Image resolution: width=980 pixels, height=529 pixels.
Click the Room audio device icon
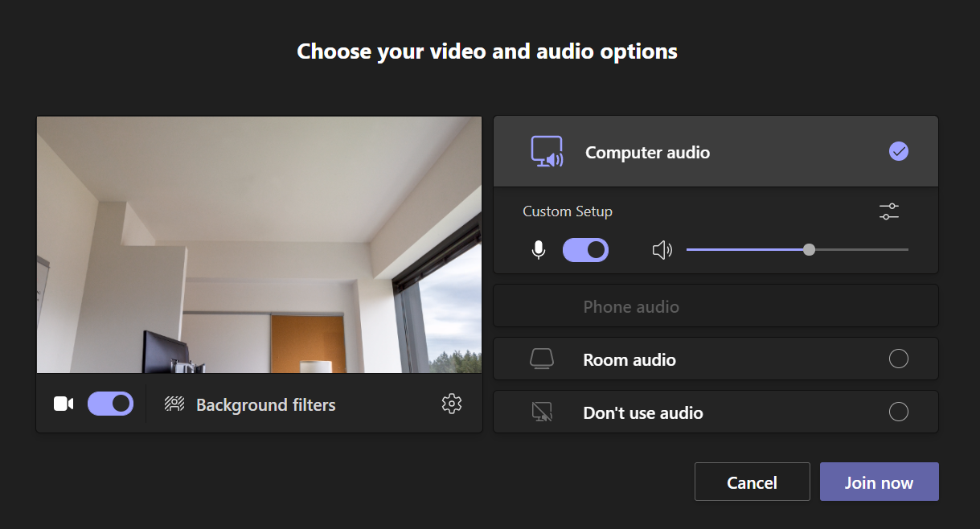[x=542, y=359]
